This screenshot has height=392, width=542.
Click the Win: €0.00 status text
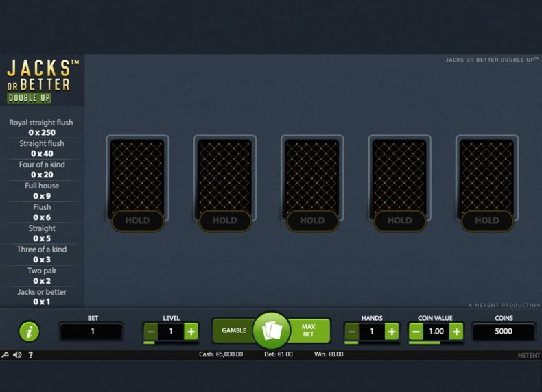tap(329, 354)
